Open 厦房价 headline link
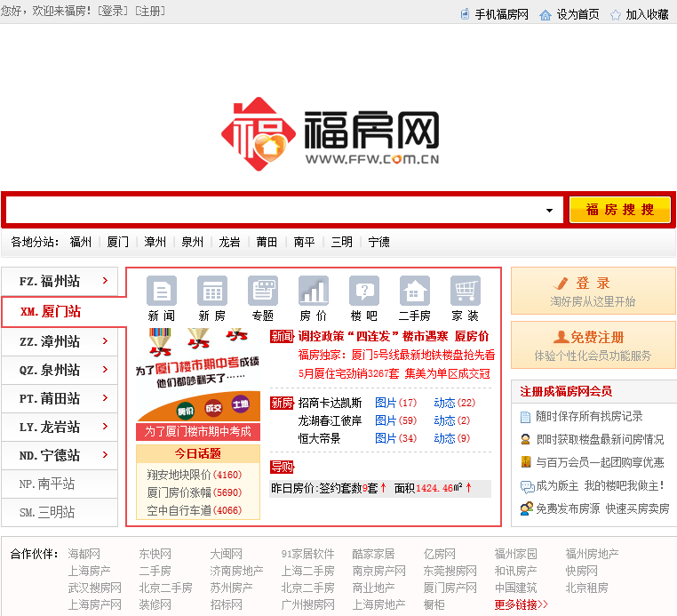 pos(472,337)
